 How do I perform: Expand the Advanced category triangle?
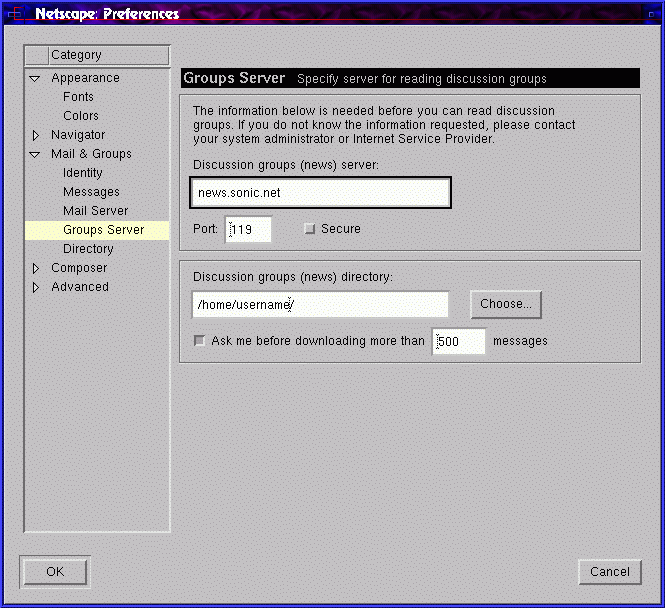(x=36, y=287)
